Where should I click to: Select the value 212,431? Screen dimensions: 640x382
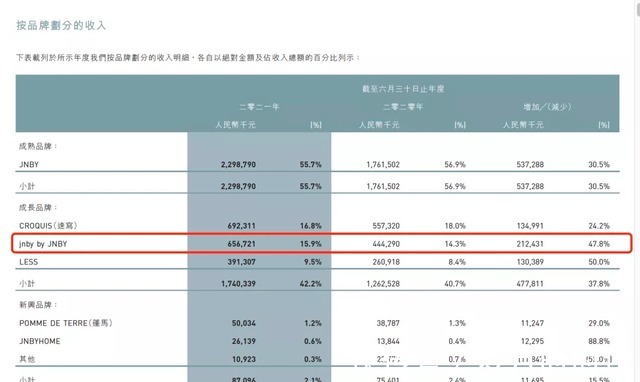click(x=530, y=244)
